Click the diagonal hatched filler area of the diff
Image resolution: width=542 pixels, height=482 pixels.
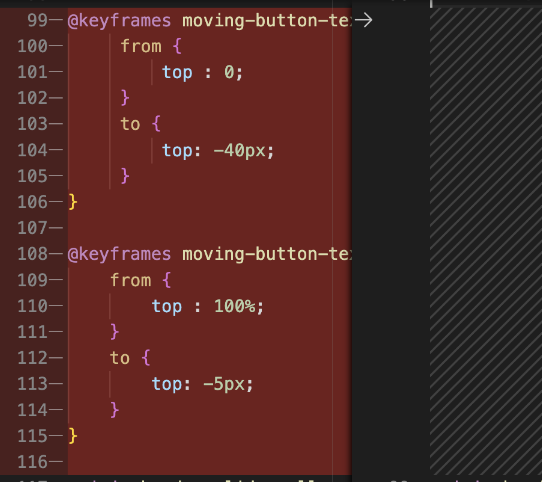pyautogui.click(x=486, y=241)
